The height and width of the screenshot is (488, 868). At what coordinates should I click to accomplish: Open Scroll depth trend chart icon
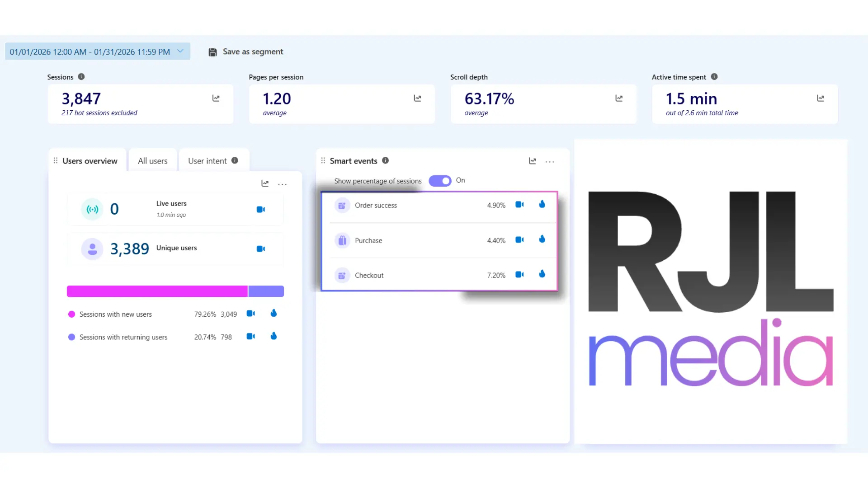(619, 98)
